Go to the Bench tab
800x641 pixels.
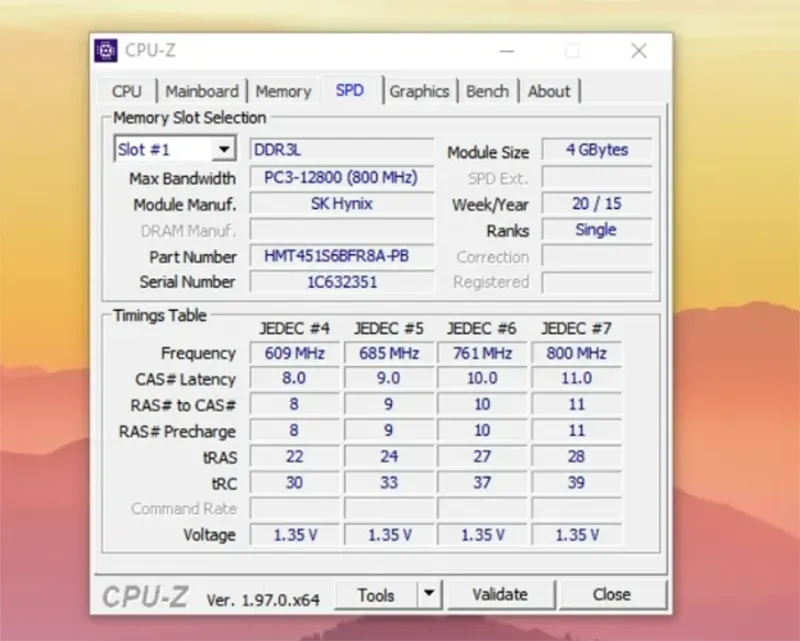click(x=487, y=91)
